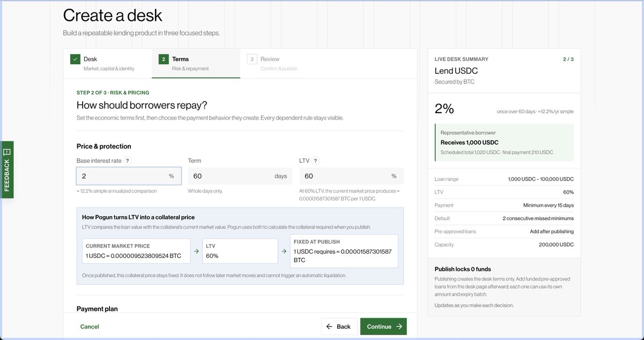The image size is (644, 340).
Task: Click 'Secured by BTC' in the summary
Action: click(455, 82)
